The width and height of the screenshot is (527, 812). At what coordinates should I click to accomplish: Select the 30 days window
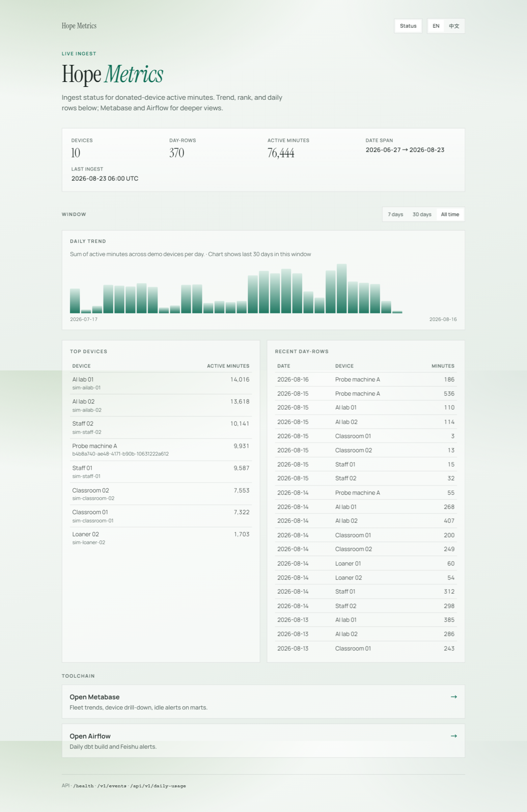click(x=422, y=214)
